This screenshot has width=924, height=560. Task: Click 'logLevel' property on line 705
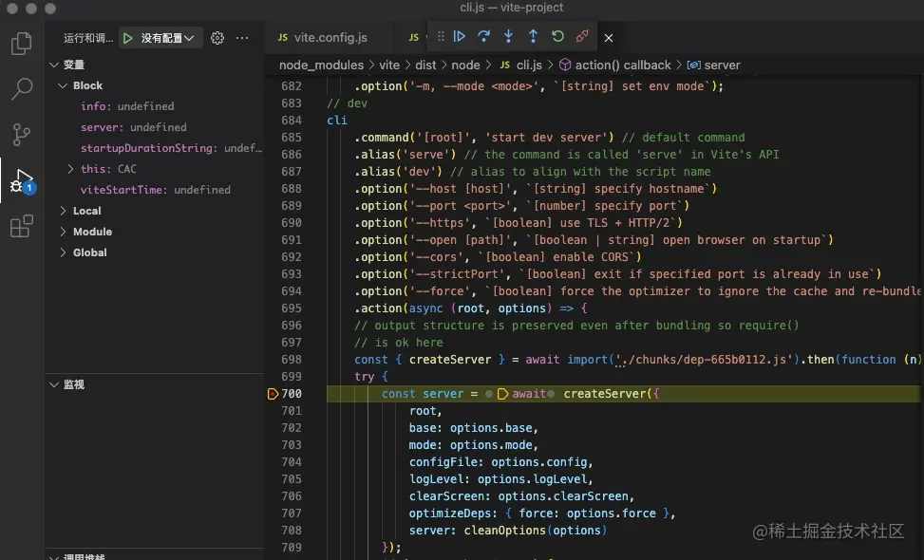click(x=436, y=479)
